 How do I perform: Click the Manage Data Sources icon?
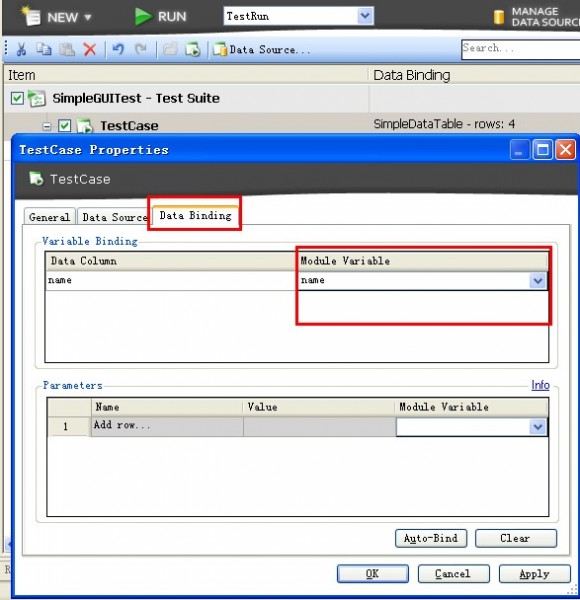pos(499,17)
